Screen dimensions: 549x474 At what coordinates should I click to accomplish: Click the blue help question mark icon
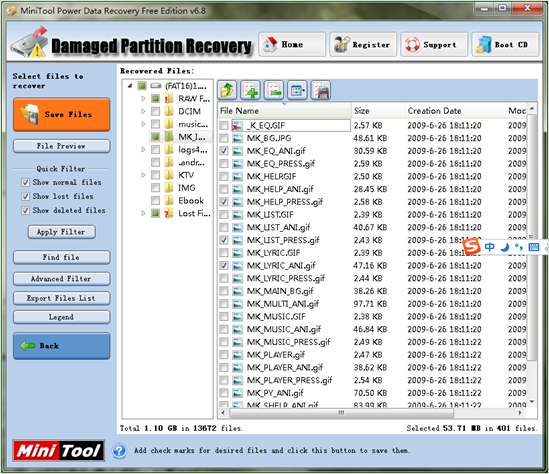click(119, 451)
